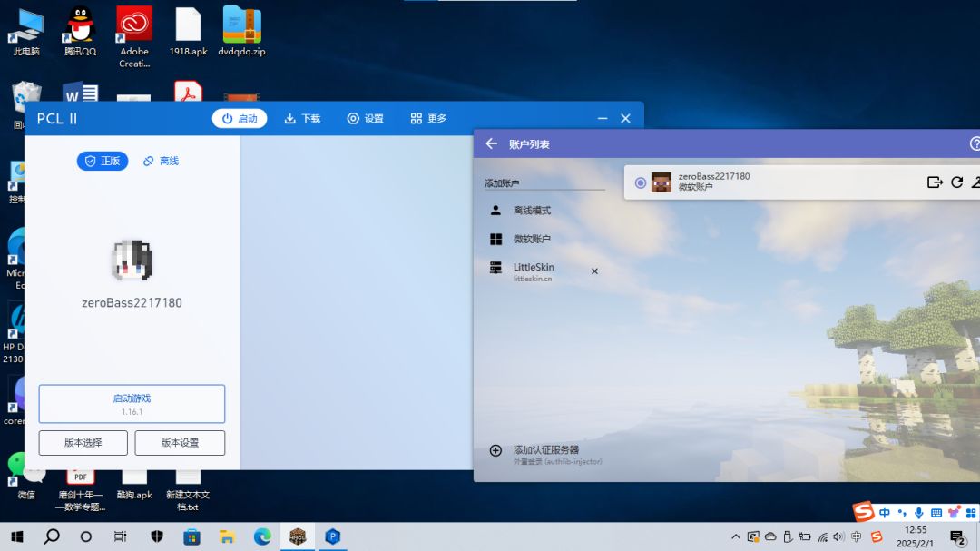Click the Steve avatar of zeroBass2217180
Viewport: 980px width, 551px height.
(661, 182)
